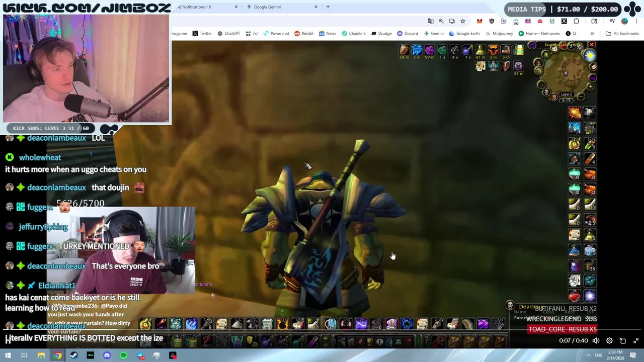Click the Chrome taskbar icon
The image size is (644, 362).
point(58,355)
